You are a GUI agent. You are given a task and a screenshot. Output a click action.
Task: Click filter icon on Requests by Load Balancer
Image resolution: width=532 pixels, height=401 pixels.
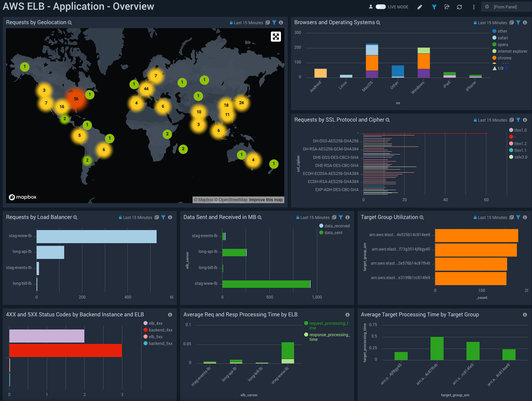coord(163,217)
